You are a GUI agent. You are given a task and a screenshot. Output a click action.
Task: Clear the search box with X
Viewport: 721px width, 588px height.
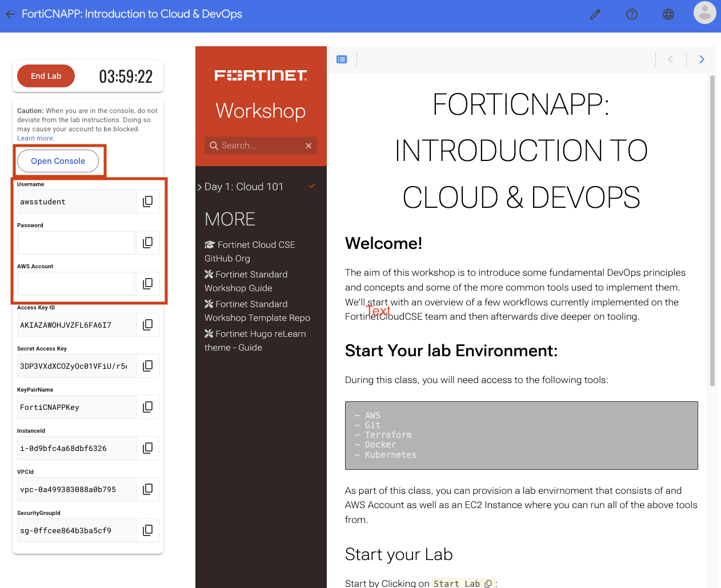[x=309, y=146]
